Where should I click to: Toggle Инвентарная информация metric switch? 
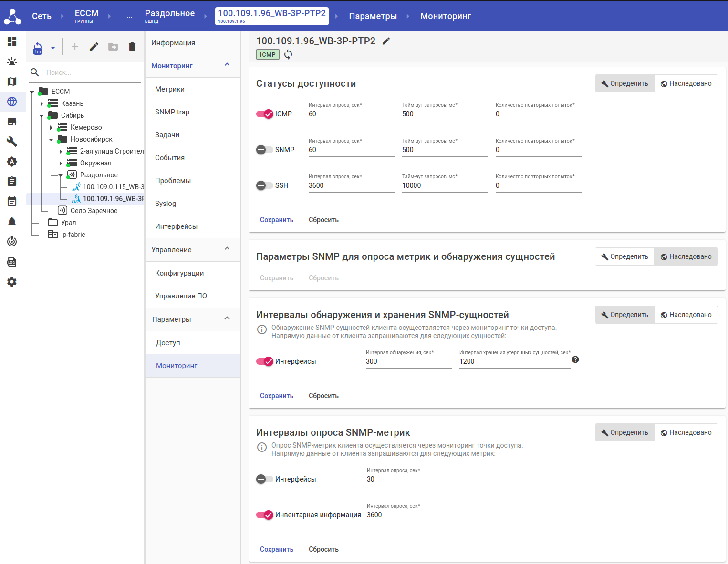(x=265, y=515)
